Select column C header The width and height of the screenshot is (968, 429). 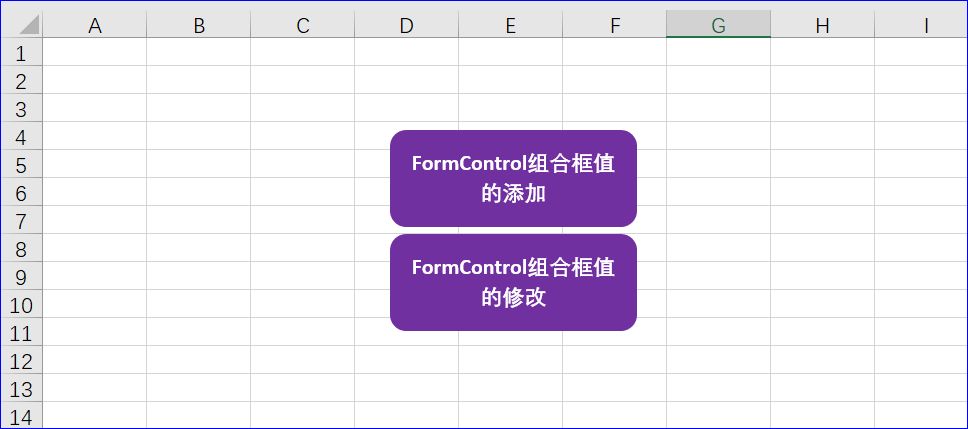[x=303, y=26]
